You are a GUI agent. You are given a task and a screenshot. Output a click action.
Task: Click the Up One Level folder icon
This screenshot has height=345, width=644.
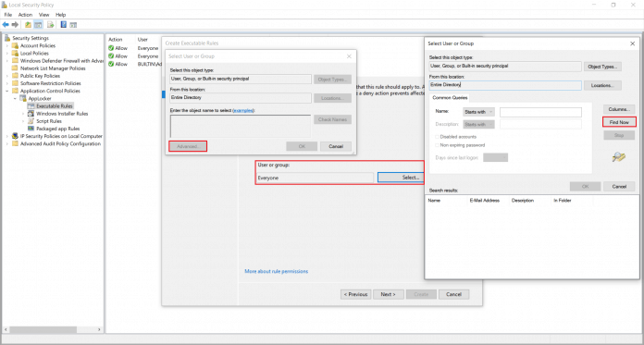click(28, 25)
